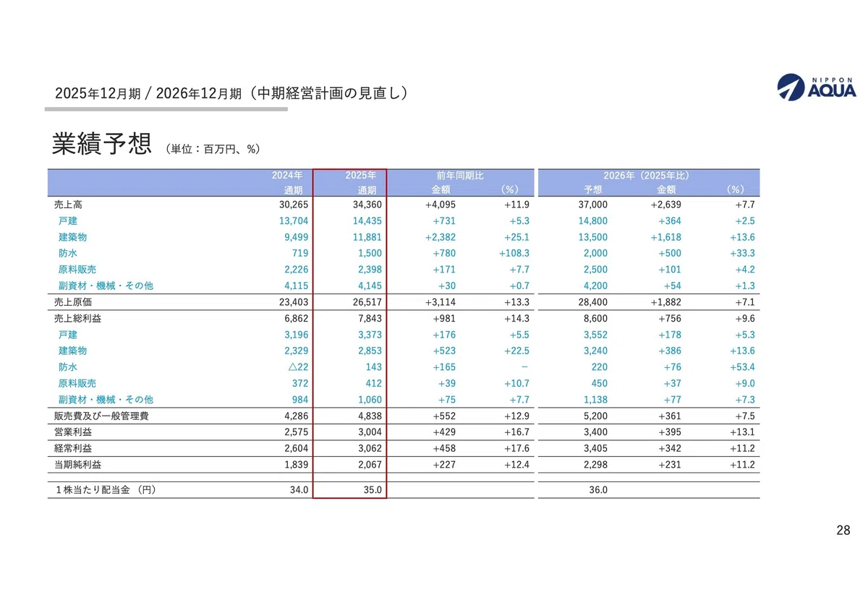Click the 建築物 sales value 11,881

click(x=366, y=237)
